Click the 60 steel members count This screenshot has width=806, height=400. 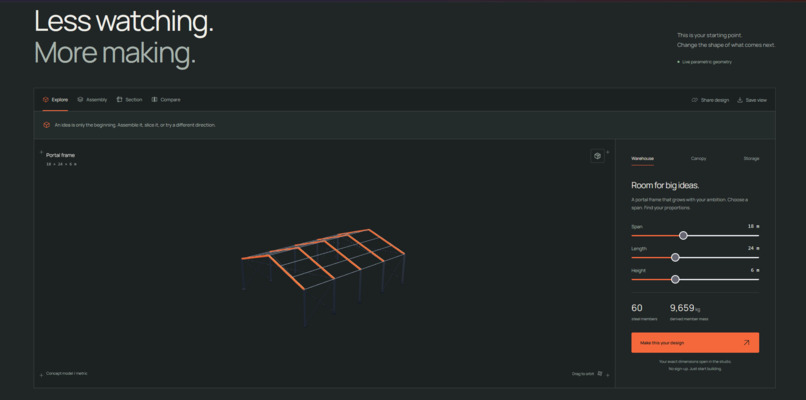click(637, 308)
